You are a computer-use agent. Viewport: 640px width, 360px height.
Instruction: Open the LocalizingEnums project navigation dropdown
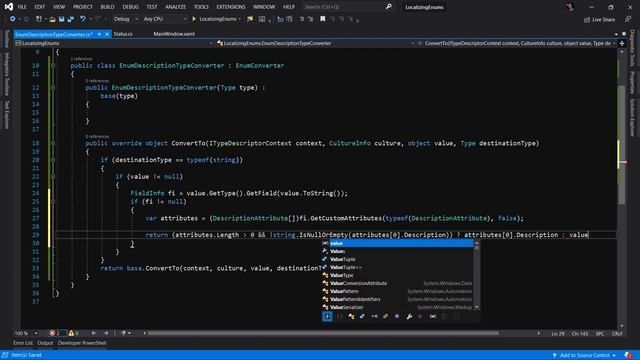click(114, 43)
